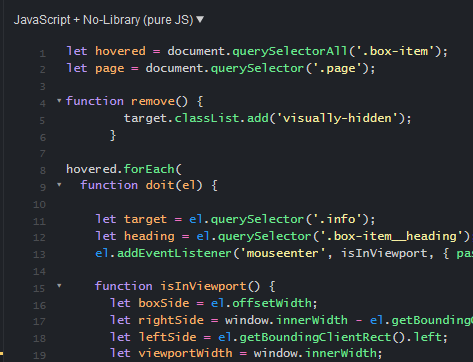Open the JavaScript + No-Library language dropdown
Screen dimensions: 473x362
[109, 20]
